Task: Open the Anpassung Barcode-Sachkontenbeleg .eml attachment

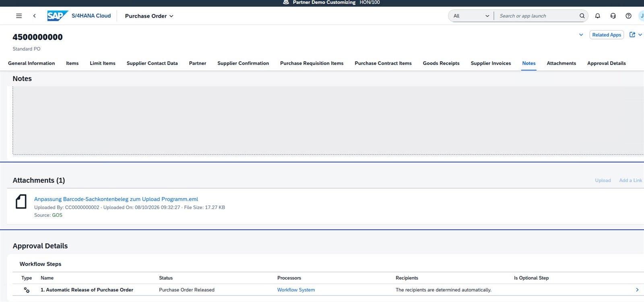Action: coord(116,199)
